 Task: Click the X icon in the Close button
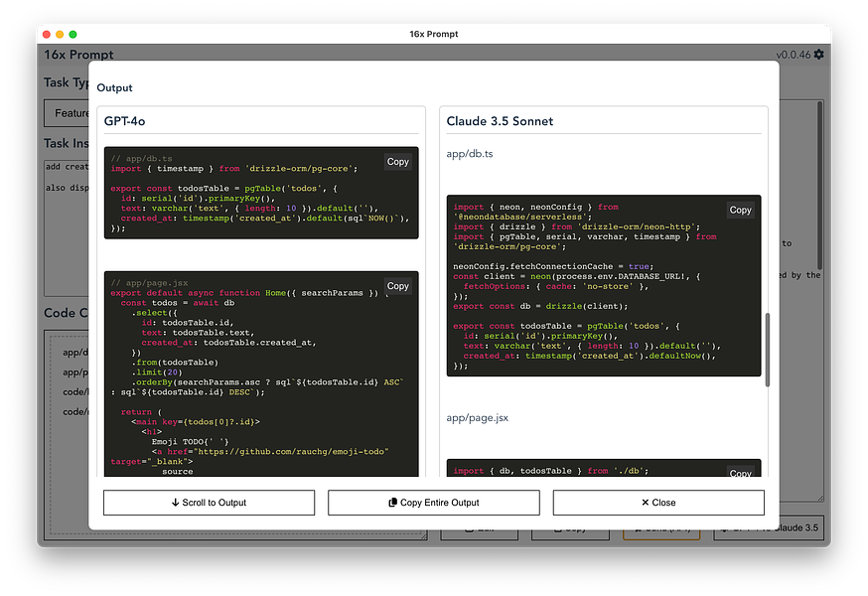pyautogui.click(x=645, y=503)
